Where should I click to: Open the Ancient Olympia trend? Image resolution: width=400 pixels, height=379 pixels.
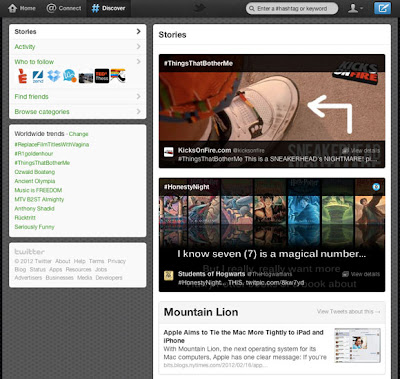(35, 181)
